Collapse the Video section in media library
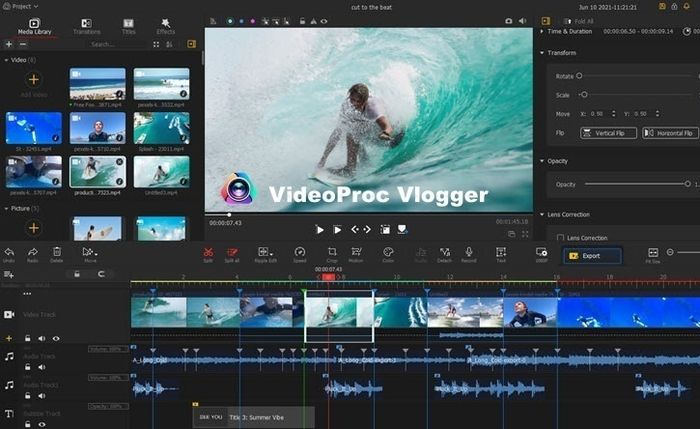The image size is (700, 429). coord(6,60)
